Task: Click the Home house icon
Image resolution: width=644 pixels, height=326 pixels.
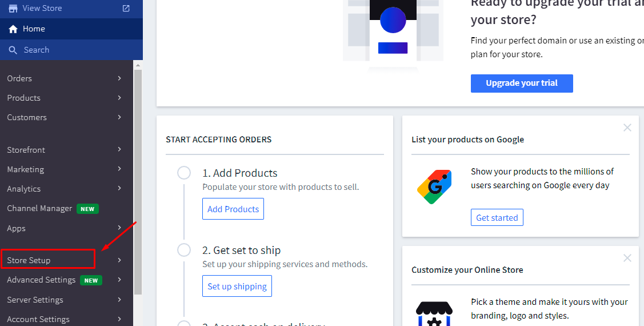Action: [x=13, y=29]
